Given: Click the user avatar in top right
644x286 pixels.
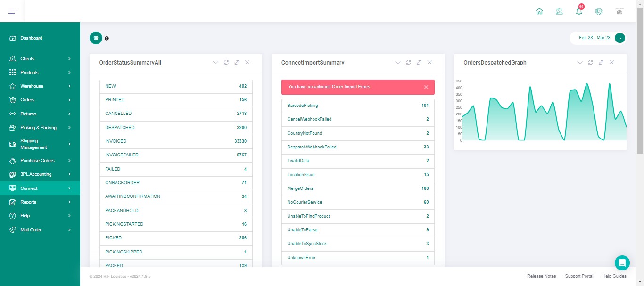Looking at the screenshot, I should (x=619, y=11).
